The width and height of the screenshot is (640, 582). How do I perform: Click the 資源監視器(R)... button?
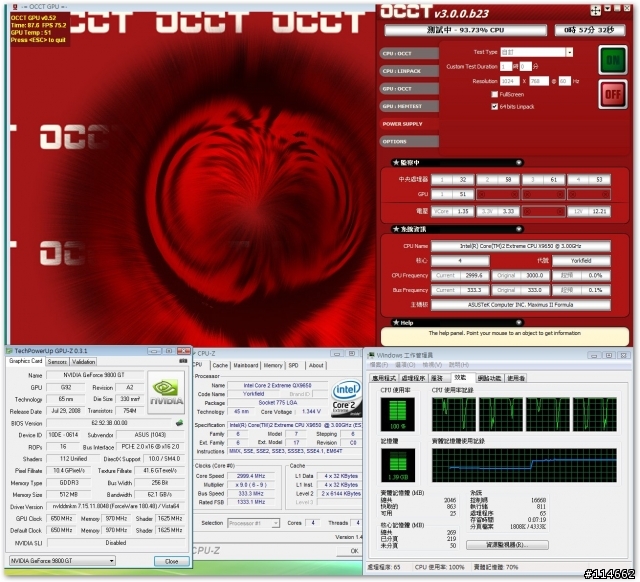point(507,545)
